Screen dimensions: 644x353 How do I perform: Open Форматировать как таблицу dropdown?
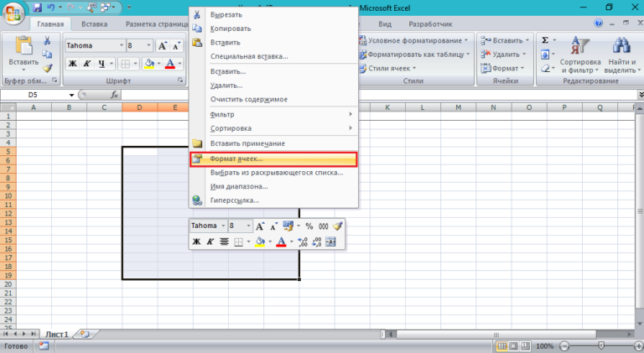click(414, 55)
